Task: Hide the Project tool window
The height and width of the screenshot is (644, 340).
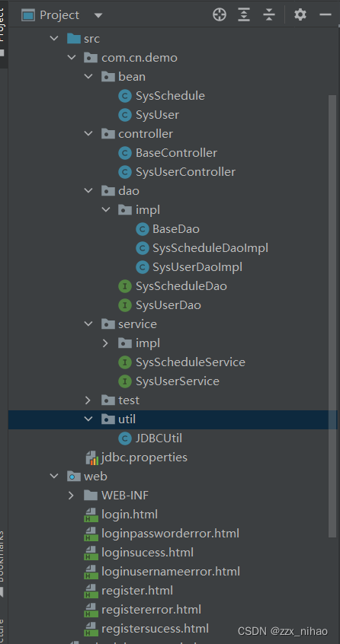Action: pos(326,15)
